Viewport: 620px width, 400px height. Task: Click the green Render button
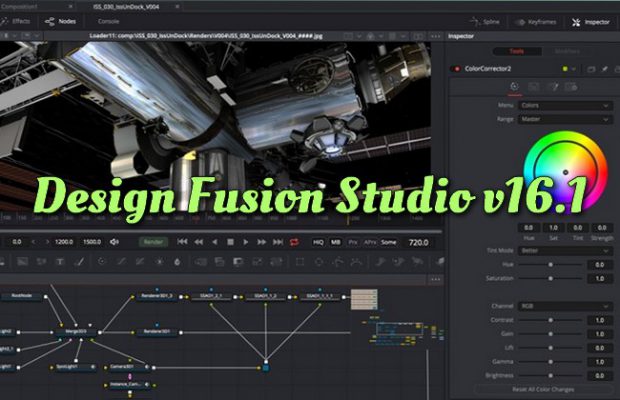153,242
